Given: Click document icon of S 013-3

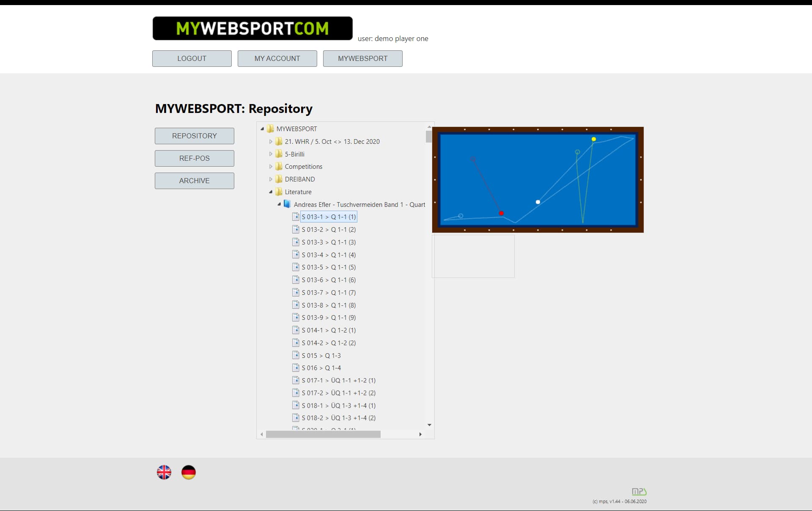Looking at the screenshot, I should [x=296, y=242].
